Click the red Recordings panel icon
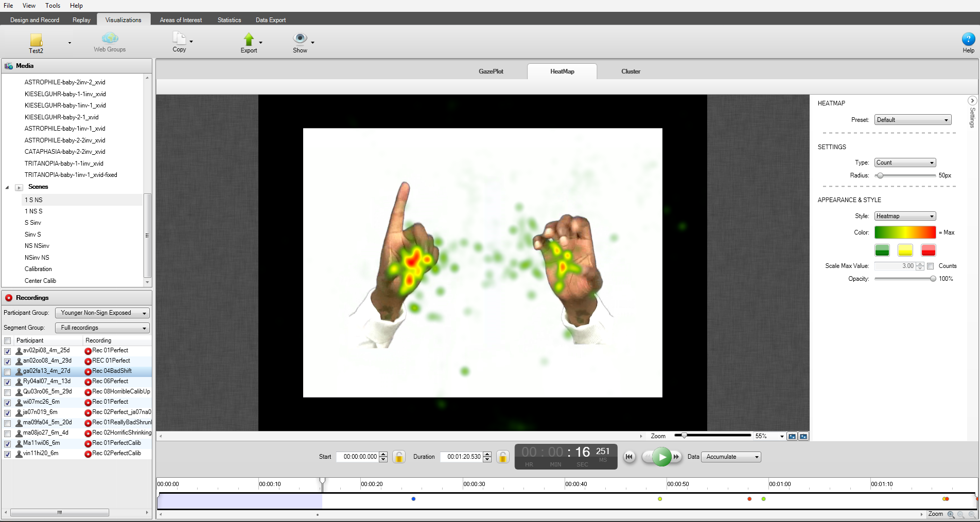 tap(9, 298)
